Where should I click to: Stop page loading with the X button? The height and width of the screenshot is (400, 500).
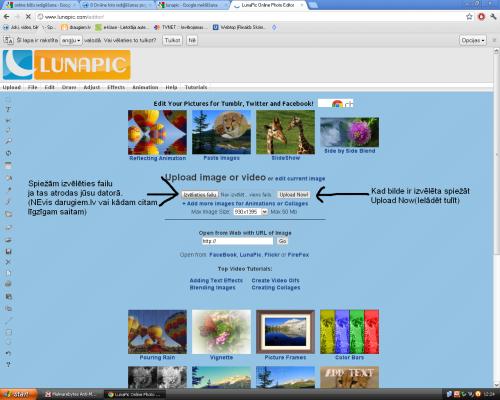(28, 16)
